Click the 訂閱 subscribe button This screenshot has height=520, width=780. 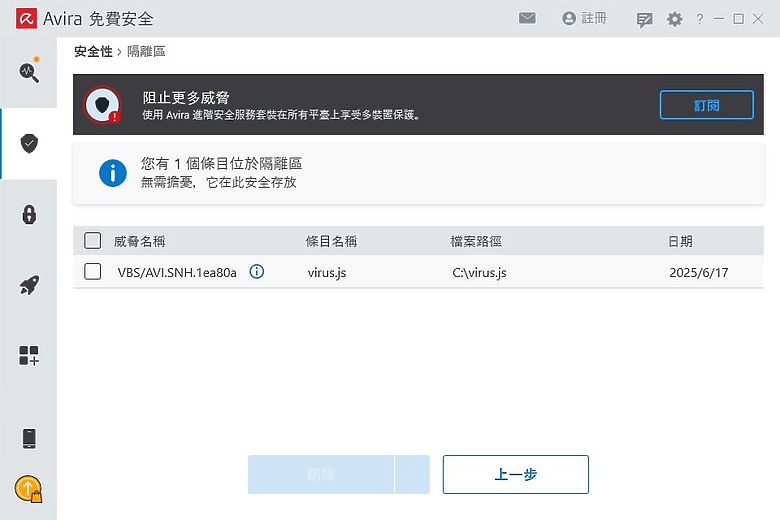(x=707, y=105)
